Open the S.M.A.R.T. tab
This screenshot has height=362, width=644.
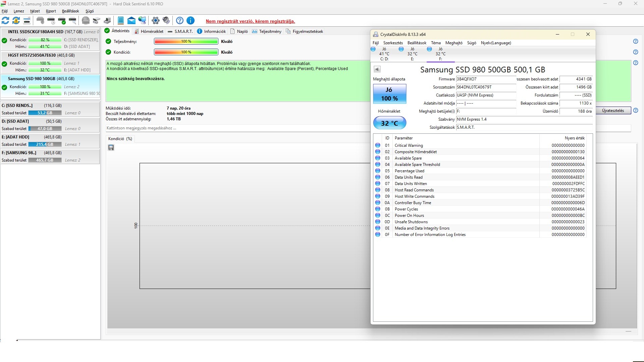pyautogui.click(x=180, y=32)
